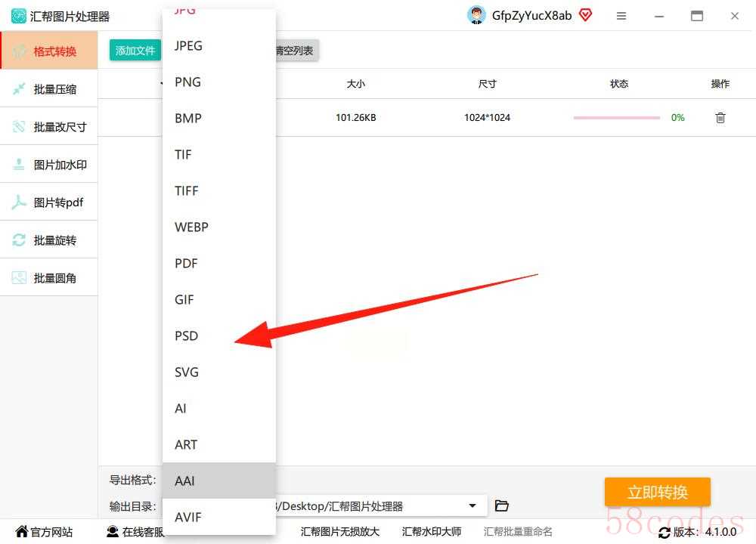Choose PNG export format
The height and width of the screenshot is (544, 756).
pyautogui.click(x=219, y=82)
